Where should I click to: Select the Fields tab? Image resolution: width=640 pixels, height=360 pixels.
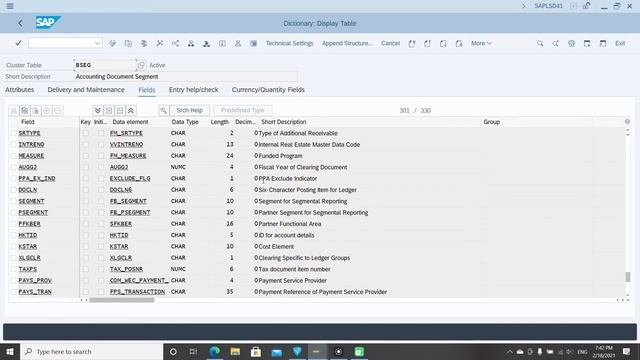(x=147, y=90)
